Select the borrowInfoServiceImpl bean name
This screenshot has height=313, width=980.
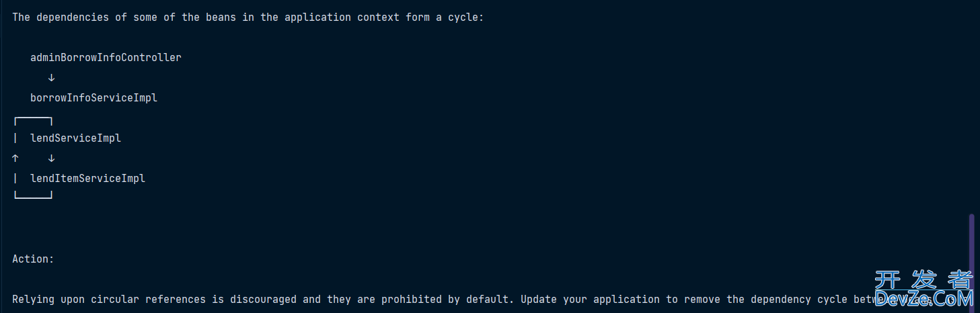pos(93,98)
